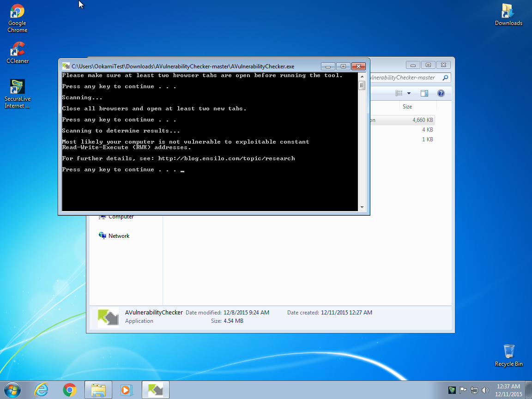Viewport: 532px width, 399px height.
Task: Open volume control in system tray
Action: click(x=484, y=390)
